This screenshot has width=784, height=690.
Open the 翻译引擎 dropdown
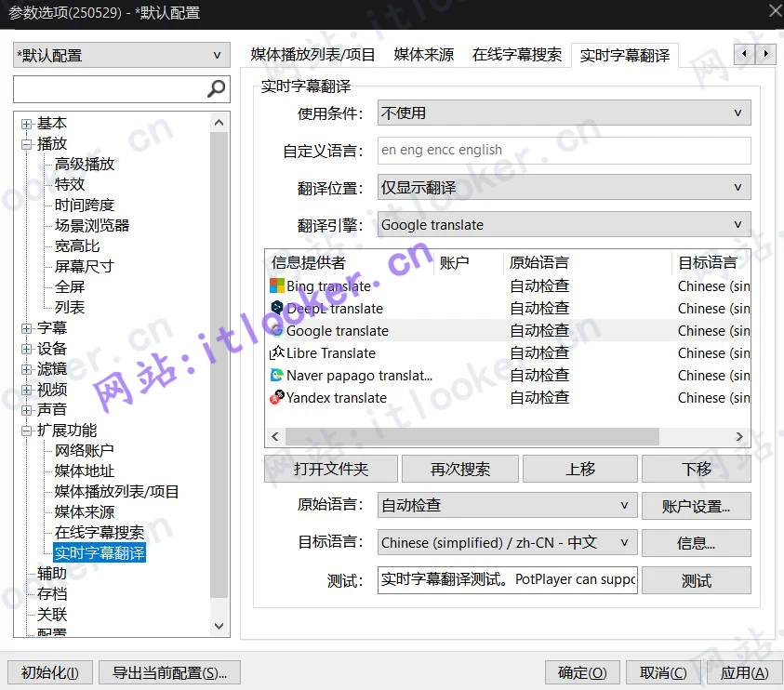pos(564,225)
